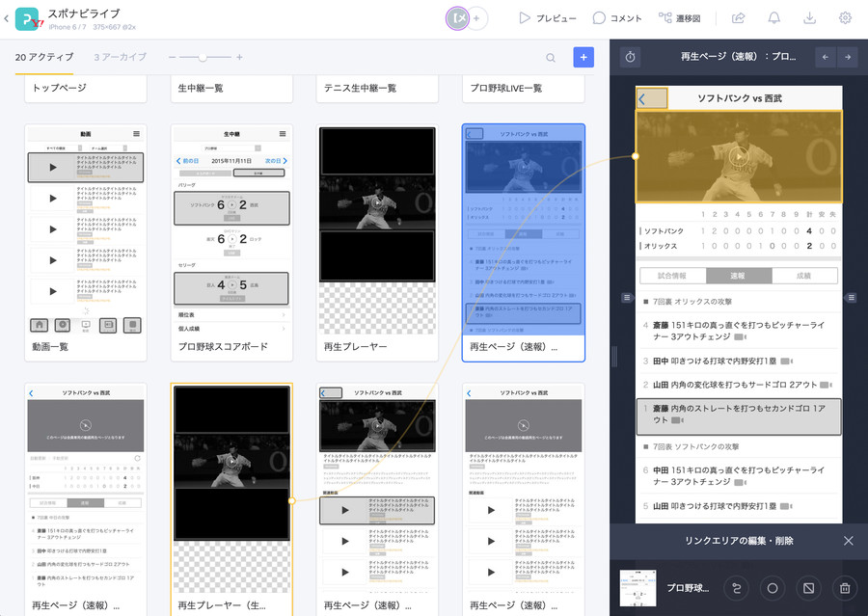Click the minus to shrink screen thumbnails
The image size is (868, 616).
click(x=173, y=57)
